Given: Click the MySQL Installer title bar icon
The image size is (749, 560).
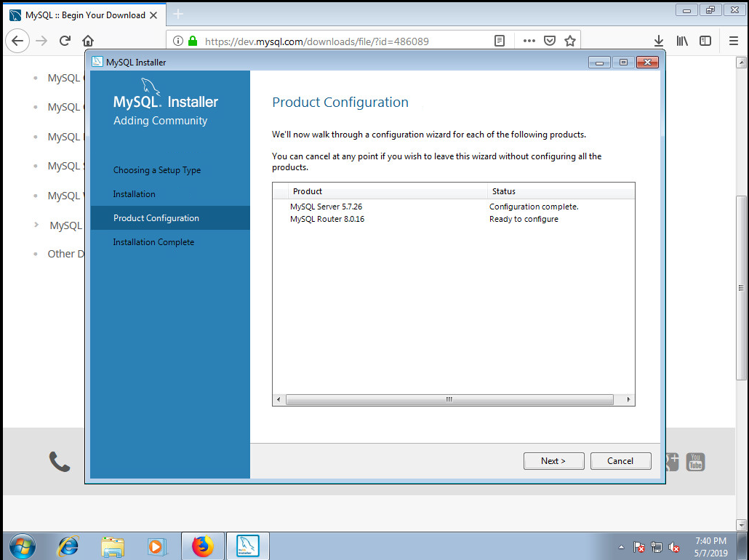Looking at the screenshot, I should (97, 62).
